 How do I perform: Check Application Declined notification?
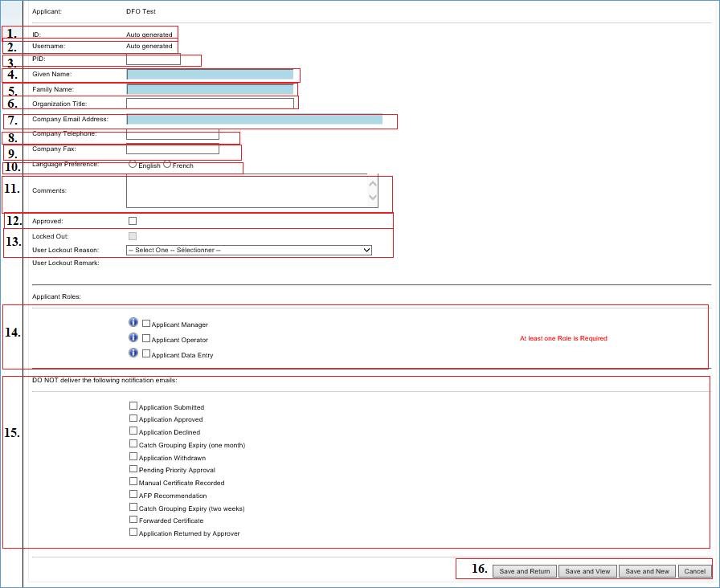tap(133, 431)
